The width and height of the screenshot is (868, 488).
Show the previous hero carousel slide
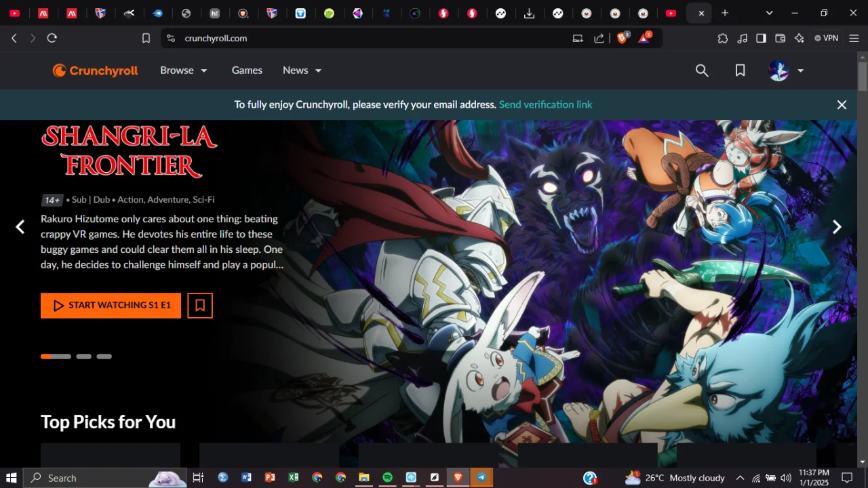click(x=20, y=227)
